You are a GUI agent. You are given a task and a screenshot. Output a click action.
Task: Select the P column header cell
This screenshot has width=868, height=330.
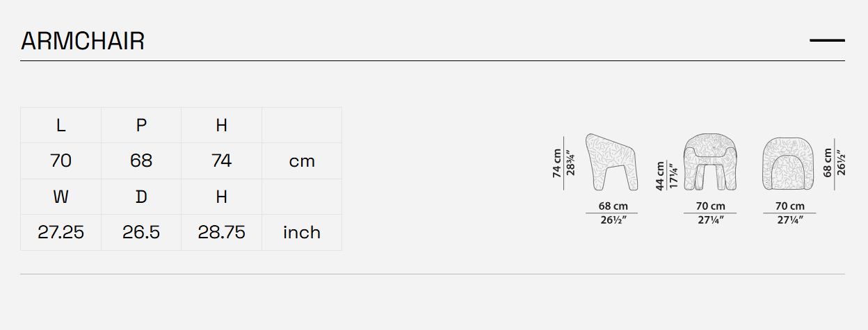click(x=141, y=126)
